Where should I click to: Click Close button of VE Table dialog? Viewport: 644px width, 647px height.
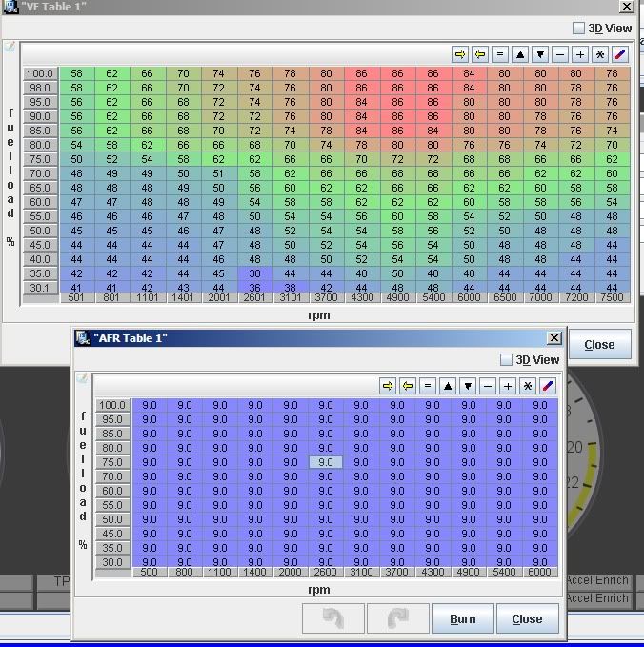pyautogui.click(x=600, y=344)
